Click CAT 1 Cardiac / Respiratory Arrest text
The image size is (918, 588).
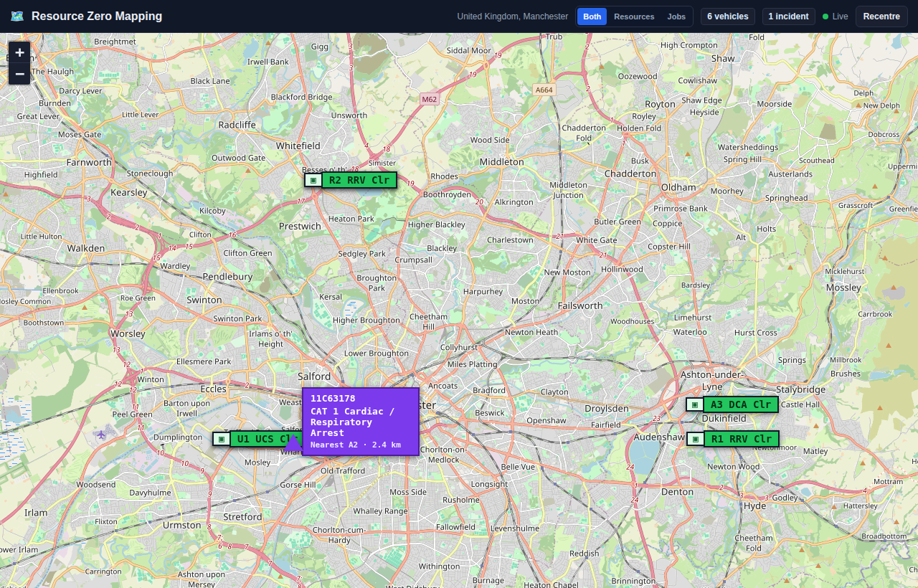coord(353,422)
